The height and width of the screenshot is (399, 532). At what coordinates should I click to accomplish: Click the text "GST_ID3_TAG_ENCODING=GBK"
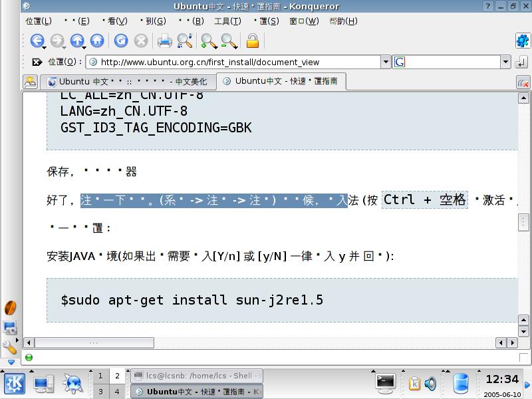156,128
